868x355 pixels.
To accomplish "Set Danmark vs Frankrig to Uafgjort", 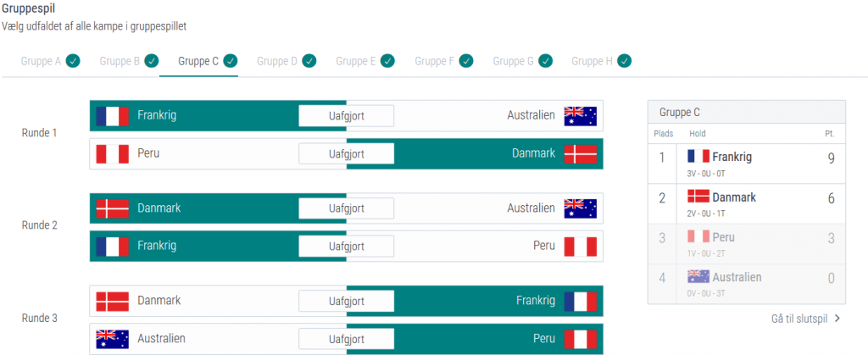I will [346, 301].
